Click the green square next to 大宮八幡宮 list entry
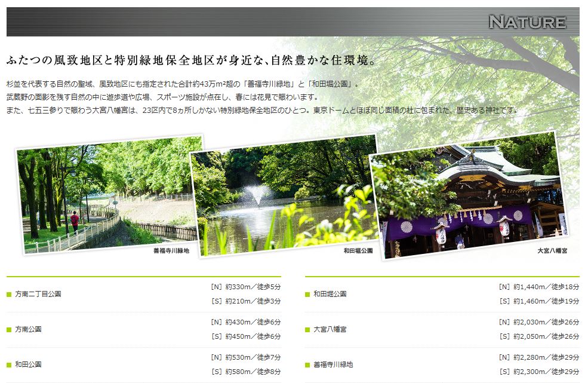This screenshot has width=588, height=383. [x=307, y=330]
